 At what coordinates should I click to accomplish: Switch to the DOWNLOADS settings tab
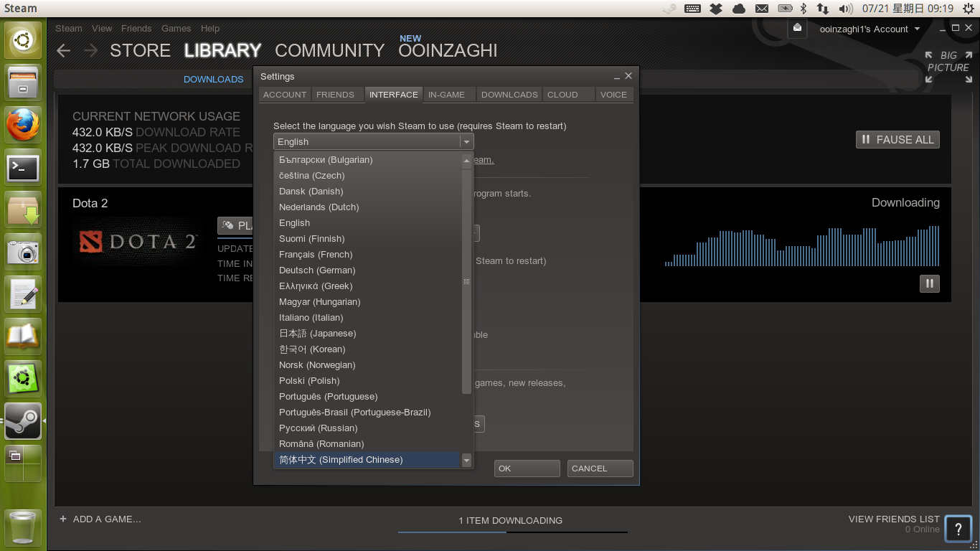pyautogui.click(x=509, y=95)
